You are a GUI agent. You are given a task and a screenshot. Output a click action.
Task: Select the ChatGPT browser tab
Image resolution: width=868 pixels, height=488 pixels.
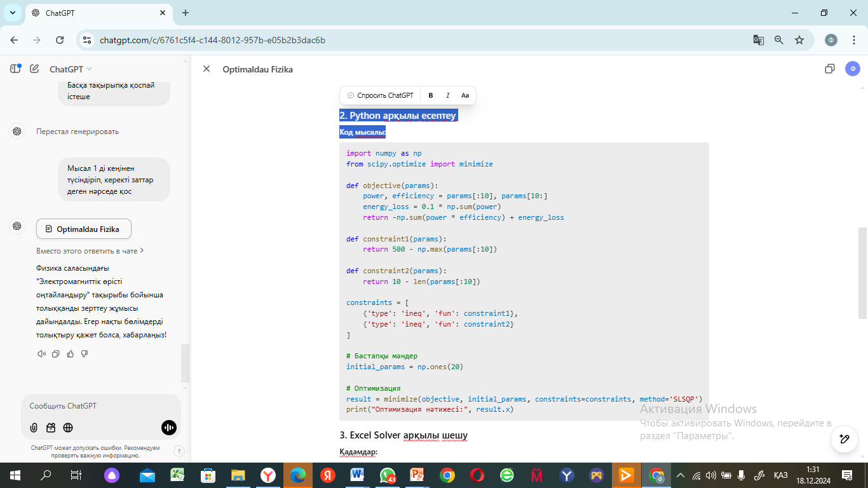tap(98, 13)
